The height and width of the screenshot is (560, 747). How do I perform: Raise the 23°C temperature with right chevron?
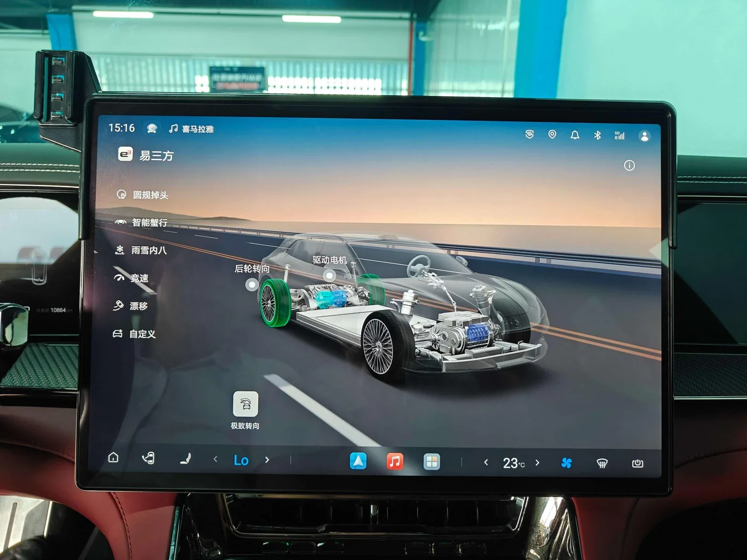537,463
